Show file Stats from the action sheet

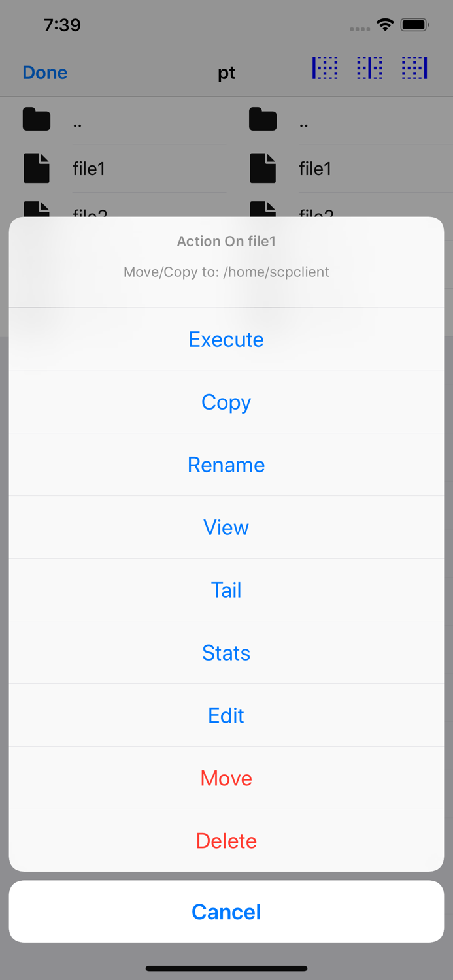click(x=226, y=653)
